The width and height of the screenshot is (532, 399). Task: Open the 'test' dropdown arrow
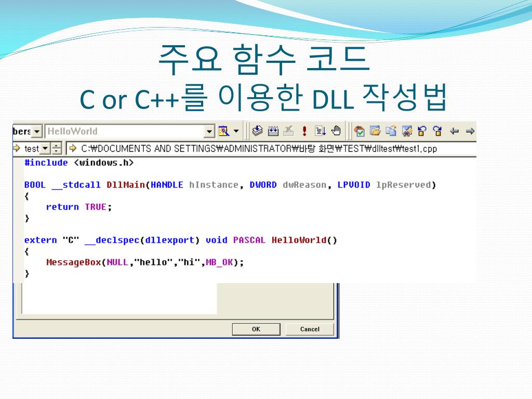click(45, 149)
